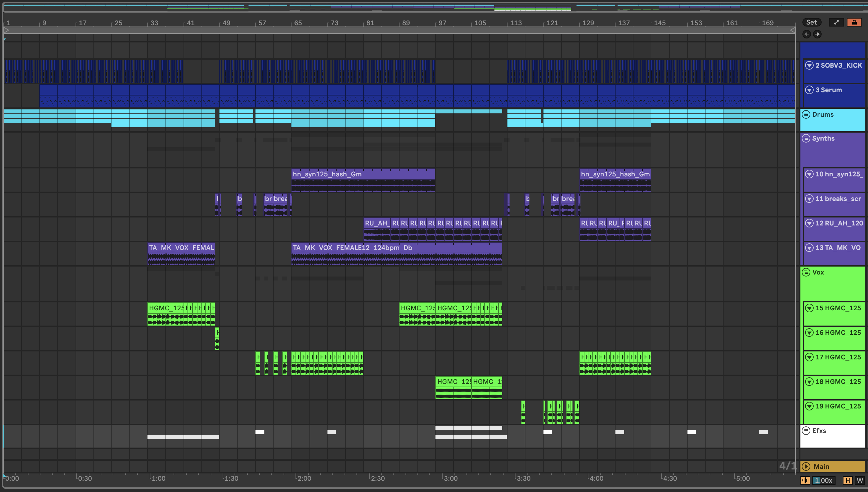Unfold the 17 HGMC_125 track

tap(809, 357)
